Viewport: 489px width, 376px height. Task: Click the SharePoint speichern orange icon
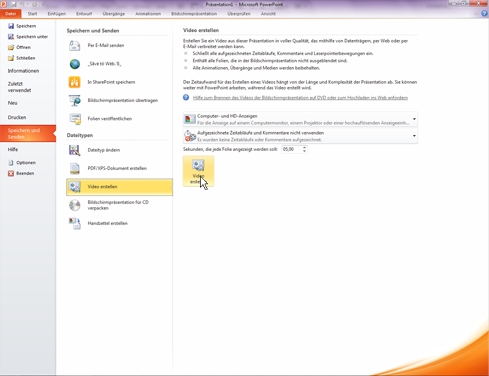75,82
